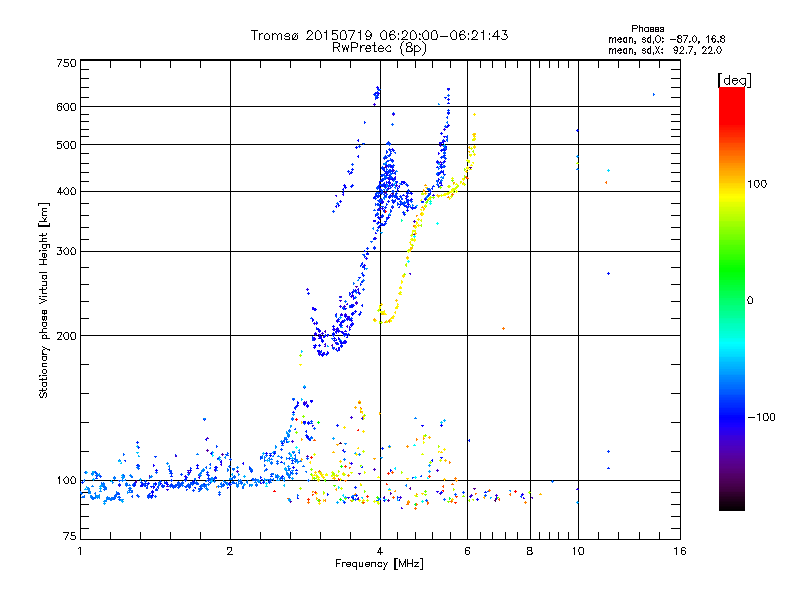Click x-axis tick label '8'
Screen dimensions: 800x600
(530, 551)
